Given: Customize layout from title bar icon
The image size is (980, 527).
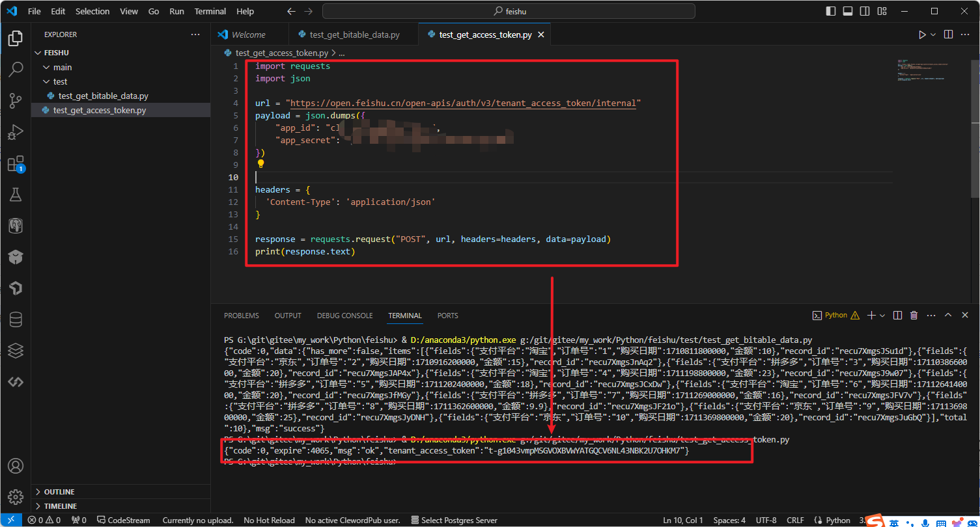Looking at the screenshot, I should (882, 11).
